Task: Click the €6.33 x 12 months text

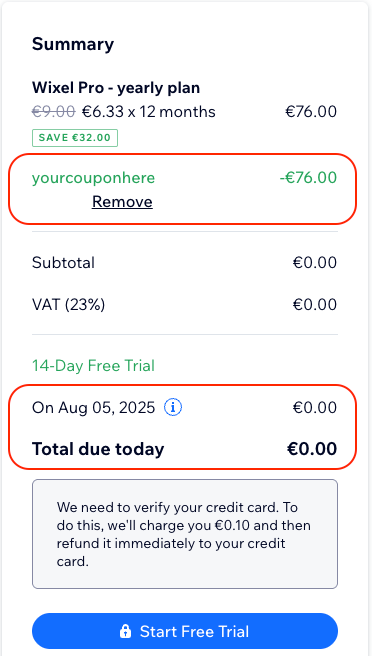Action: (x=149, y=112)
